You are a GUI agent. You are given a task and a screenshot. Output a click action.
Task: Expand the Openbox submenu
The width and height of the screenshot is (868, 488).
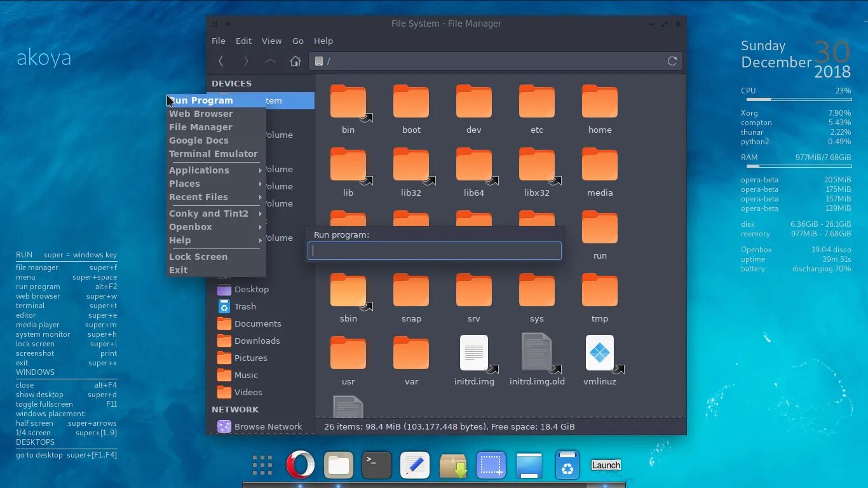pos(216,227)
